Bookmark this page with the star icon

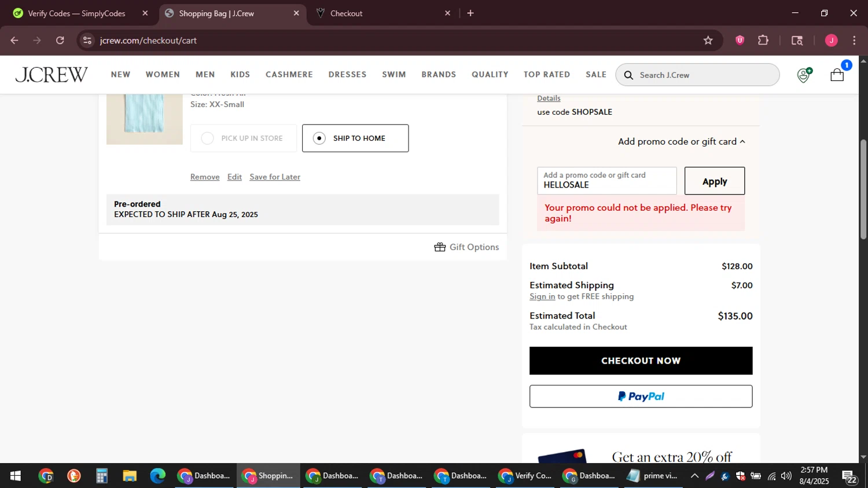708,41
